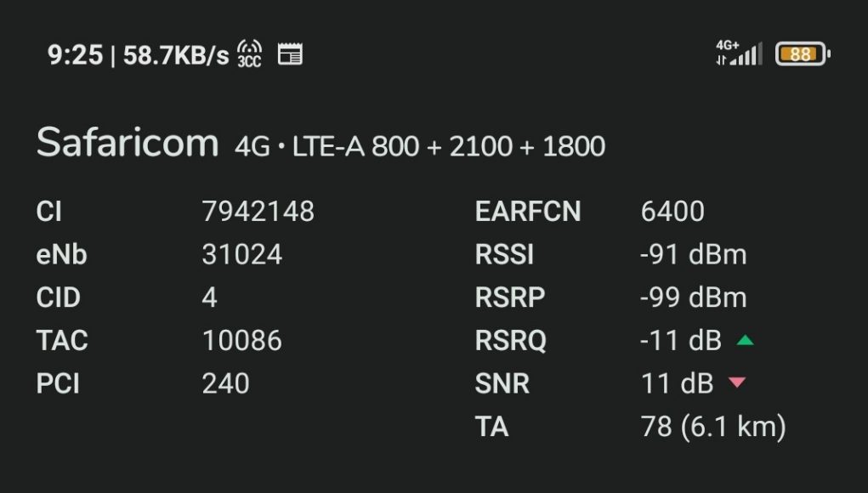This screenshot has height=493, width=868.
Task: Tap the PCI value 240
Action: (x=225, y=383)
